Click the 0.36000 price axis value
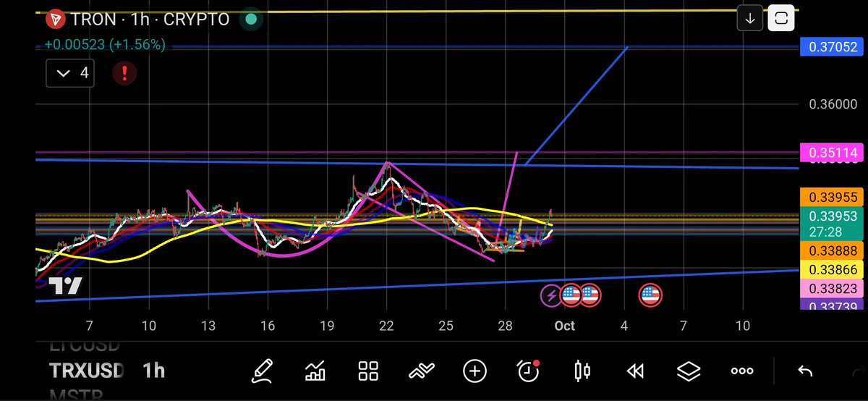This screenshot has height=401, width=868. (x=833, y=104)
